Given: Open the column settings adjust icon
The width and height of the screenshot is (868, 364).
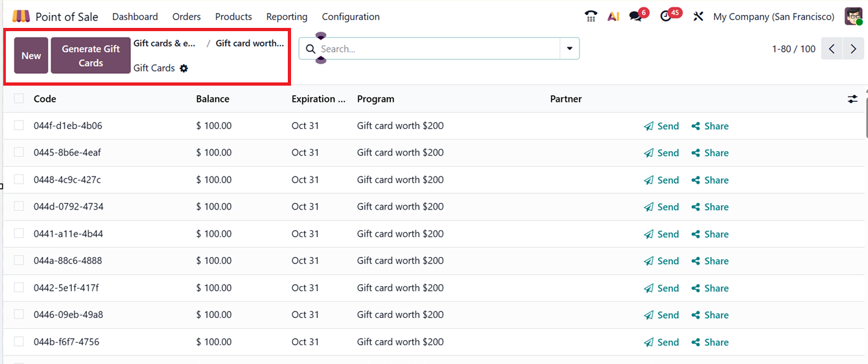Looking at the screenshot, I should click(x=852, y=99).
